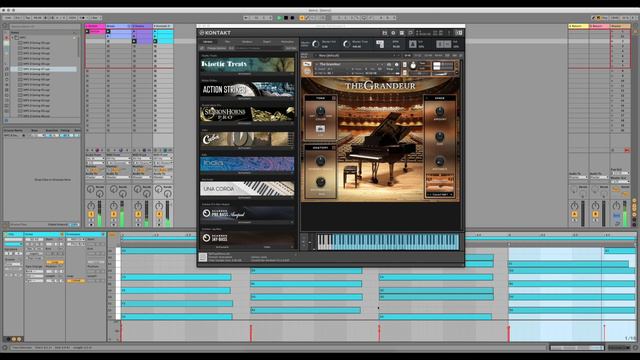Viewport: 640px width, 360px height.
Task: Open first track's MIDI From dropdown
Action: click(x=95, y=159)
